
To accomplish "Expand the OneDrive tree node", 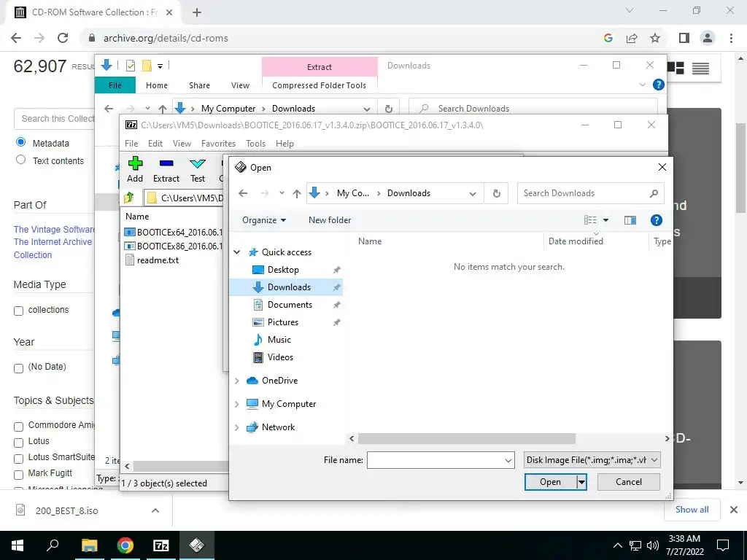I will point(237,381).
